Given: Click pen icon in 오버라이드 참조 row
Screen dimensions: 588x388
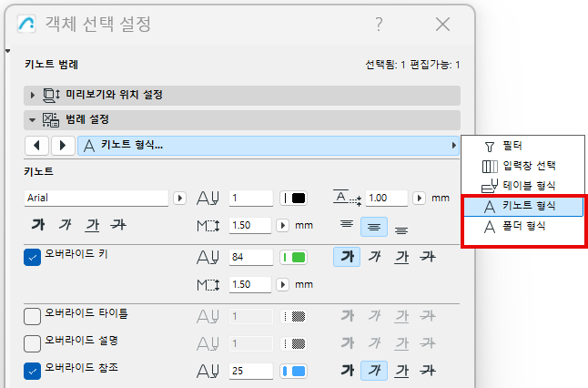Looking at the screenshot, I should 208,372.
